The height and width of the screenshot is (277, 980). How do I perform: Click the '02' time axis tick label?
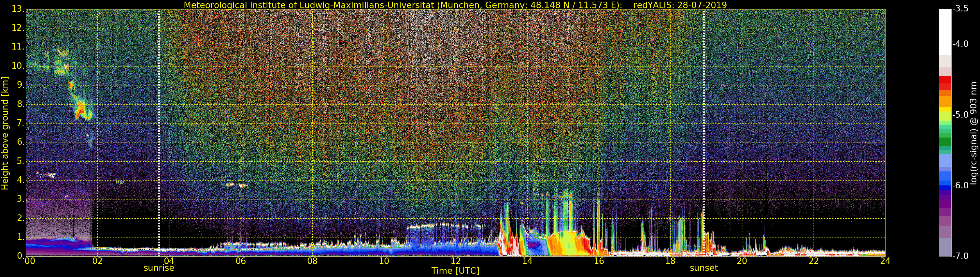click(97, 261)
